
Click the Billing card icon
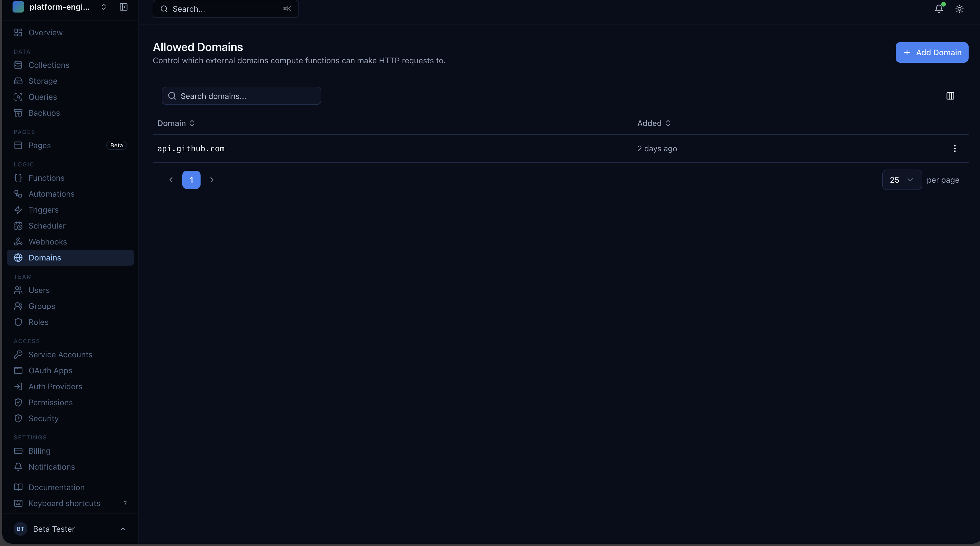pos(18,451)
